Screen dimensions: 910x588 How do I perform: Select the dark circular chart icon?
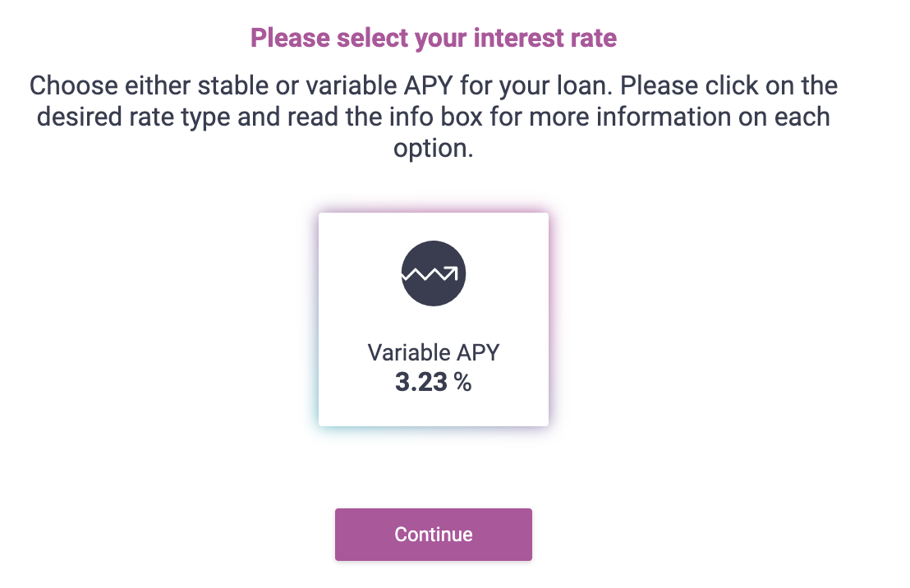tap(434, 273)
